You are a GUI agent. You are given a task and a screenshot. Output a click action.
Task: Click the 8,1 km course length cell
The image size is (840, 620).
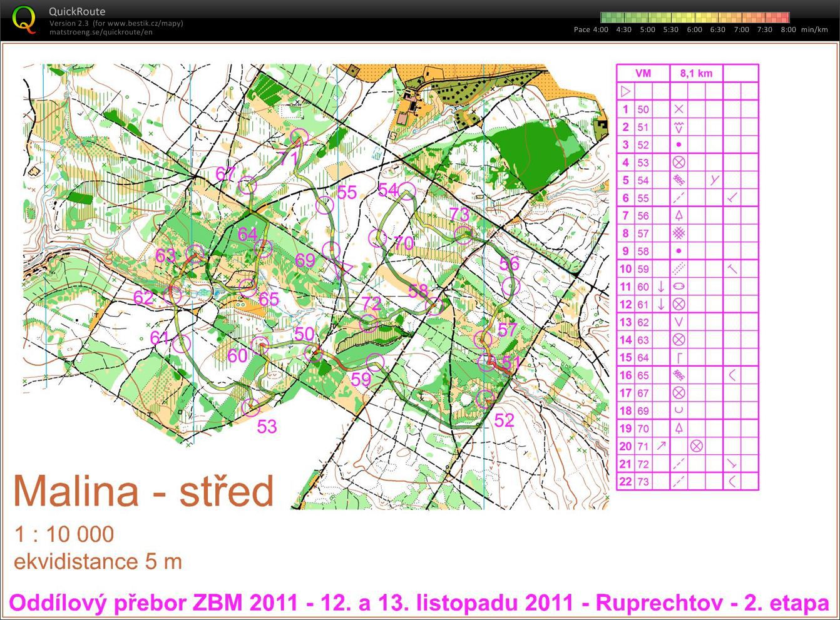(696, 73)
